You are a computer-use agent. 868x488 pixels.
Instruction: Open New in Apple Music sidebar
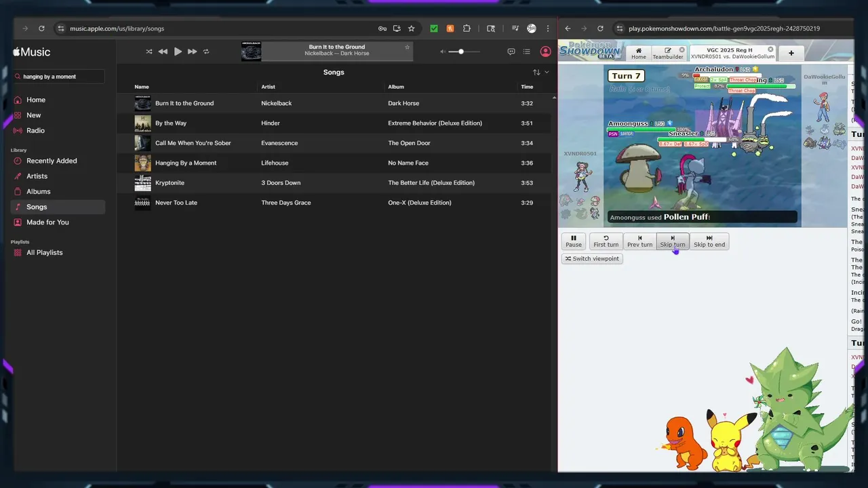point(34,115)
